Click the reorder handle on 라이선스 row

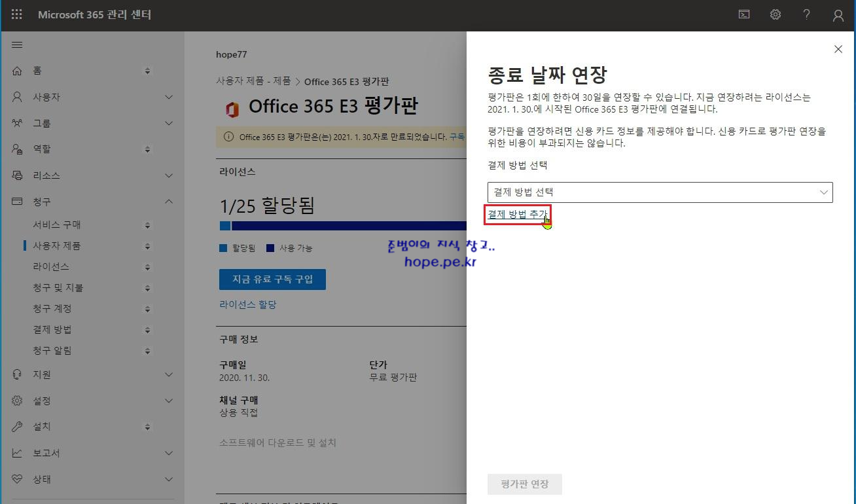(x=147, y=267)
